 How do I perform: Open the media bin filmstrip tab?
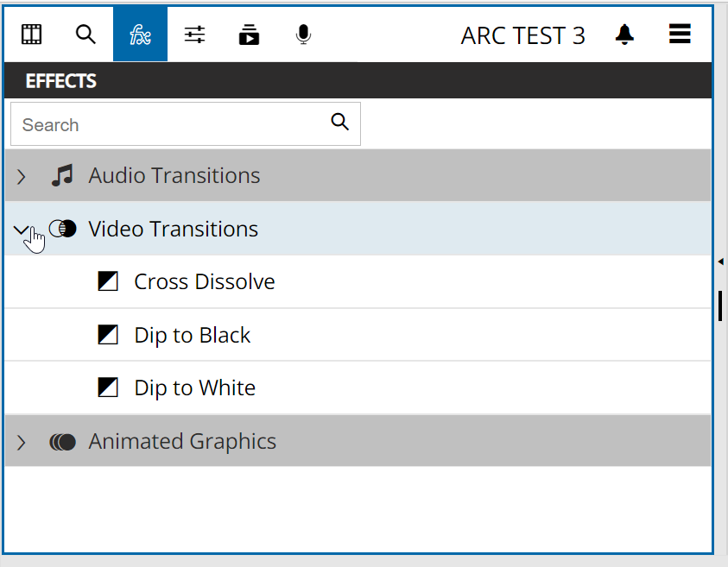coord(32,35)
